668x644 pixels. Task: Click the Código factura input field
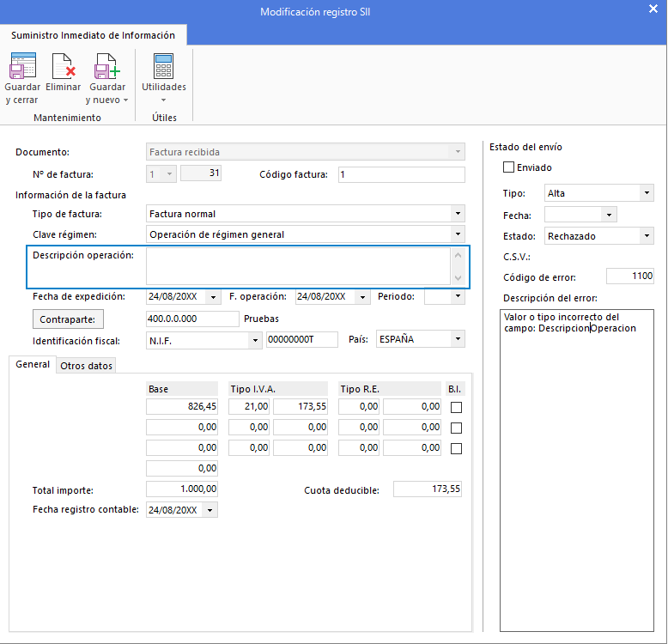[401, 175]
